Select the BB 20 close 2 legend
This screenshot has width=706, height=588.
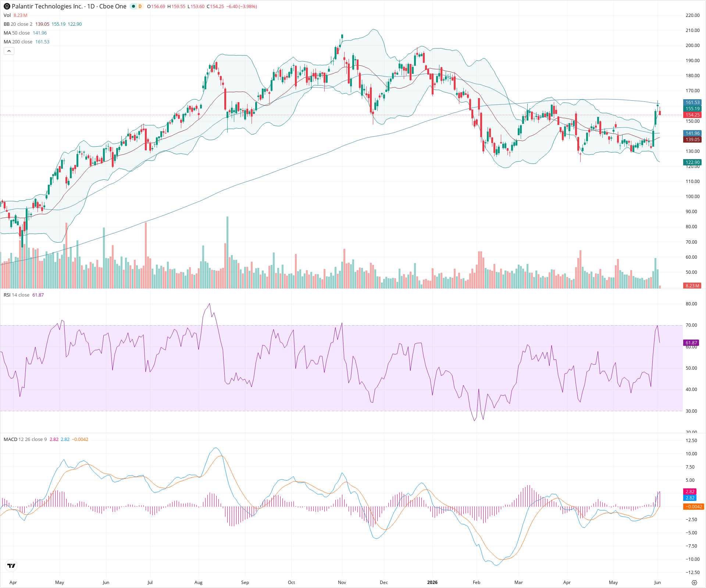(18, 24)
